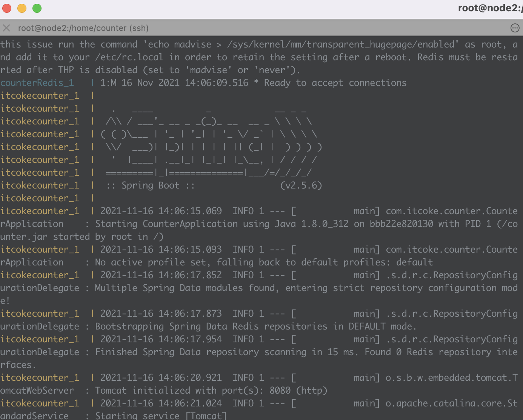Close the root@node2 ssh tab
The width and height of the screenshot is (523, 420).
tap(6, 28)
